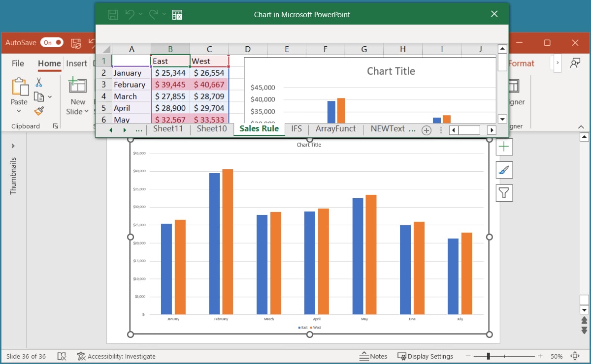Open the Redo dropdown arrow
Screen dimensions: 591x364
(x=164, y=14)
